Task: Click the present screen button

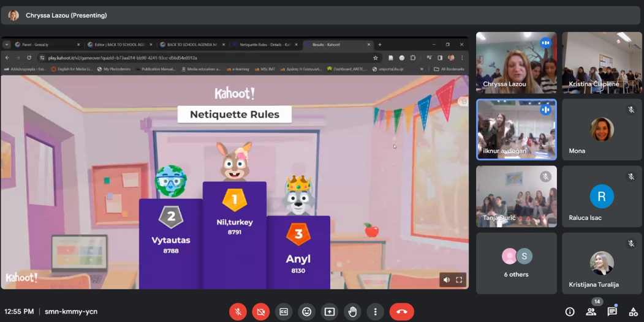Action: coord(330,312)
